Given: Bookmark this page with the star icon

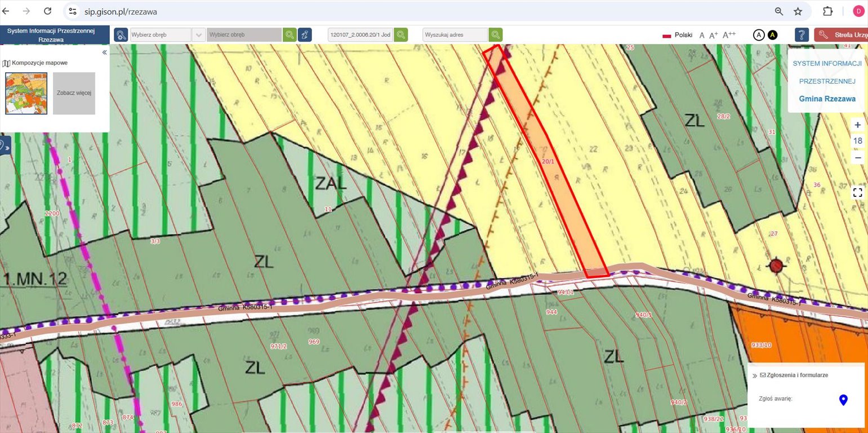Looking at the screenshot, I should click(x=798, y=11).
